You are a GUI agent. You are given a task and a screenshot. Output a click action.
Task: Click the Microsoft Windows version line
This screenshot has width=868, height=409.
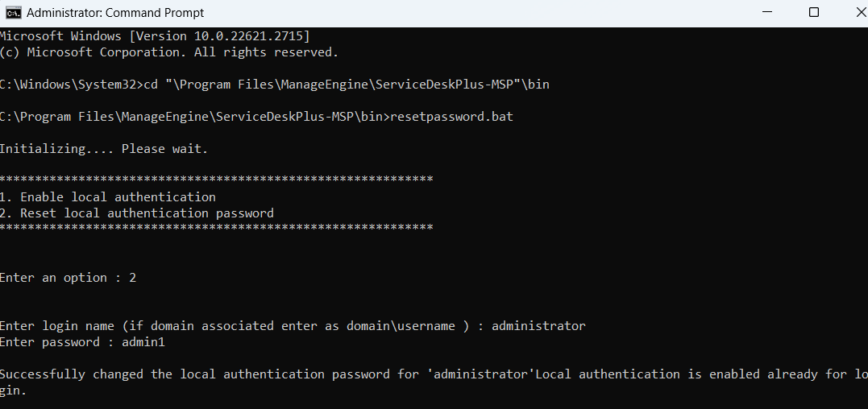tap(155, 36)
